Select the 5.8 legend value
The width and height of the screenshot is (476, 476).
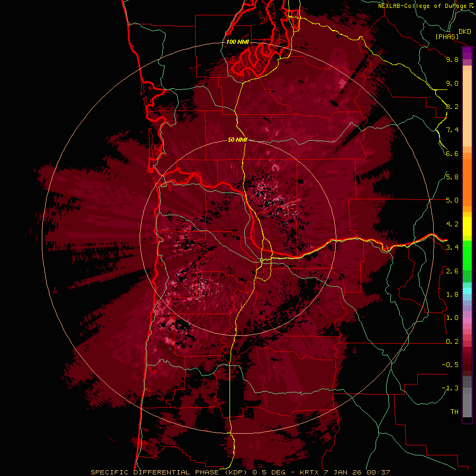click(452, 177)
